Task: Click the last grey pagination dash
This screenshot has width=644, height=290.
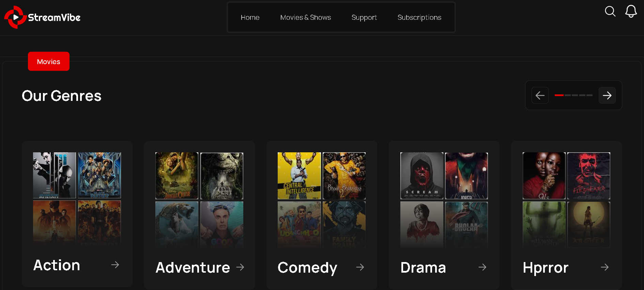Action: coord(589,95)
